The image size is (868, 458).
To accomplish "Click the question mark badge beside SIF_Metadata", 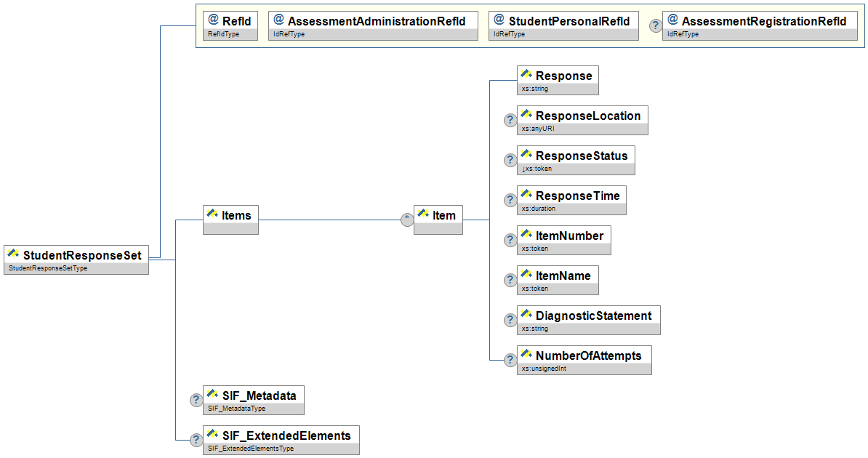I will click(x=196, y=401).
